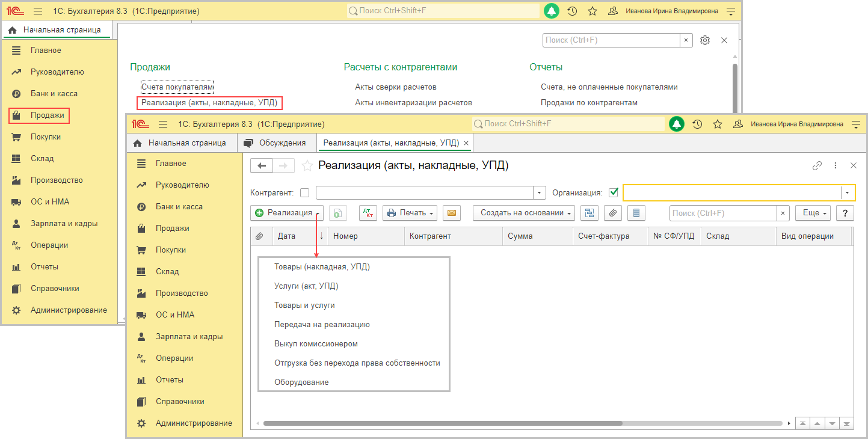This screenshot has width=868, height=439.
Task: Open favorites star in back window header
Action: tap(593, 11)
